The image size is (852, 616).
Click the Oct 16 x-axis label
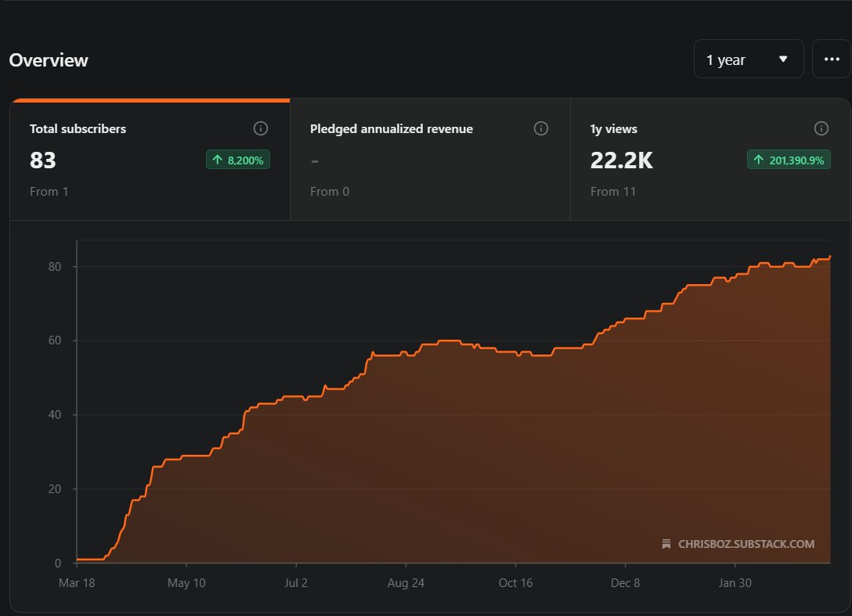click(x=515, y=583)
